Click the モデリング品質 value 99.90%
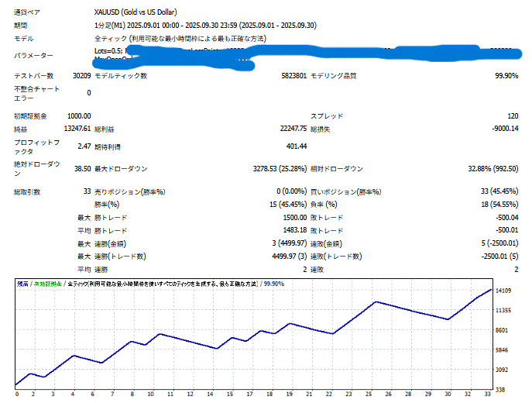 pyautogui.click(x=506, y=76)
